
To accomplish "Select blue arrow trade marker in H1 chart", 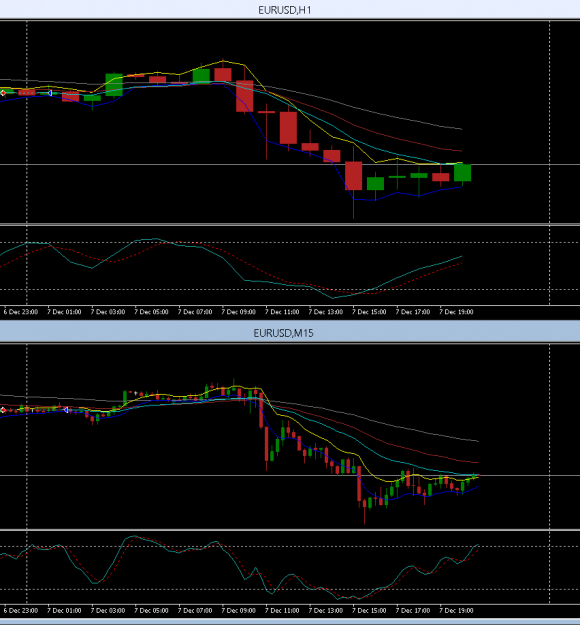I will [x=50, y=93].
